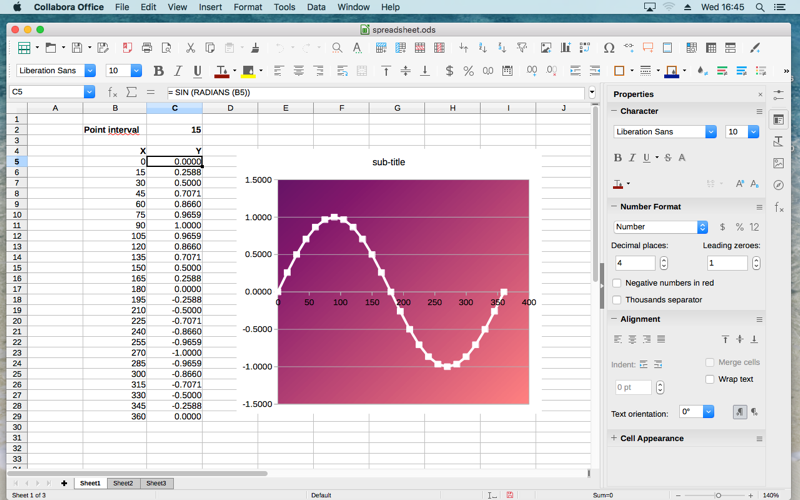Open the Function Wizard fx icon
The width and height of the screenshot is (800, 500).
(x=113, y=92)
